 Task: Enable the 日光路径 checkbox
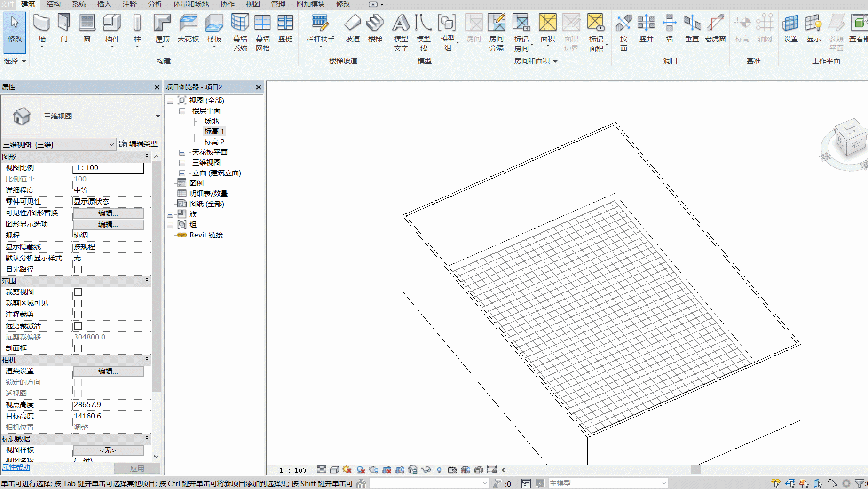pyautogui.click(x=78, y=269)
